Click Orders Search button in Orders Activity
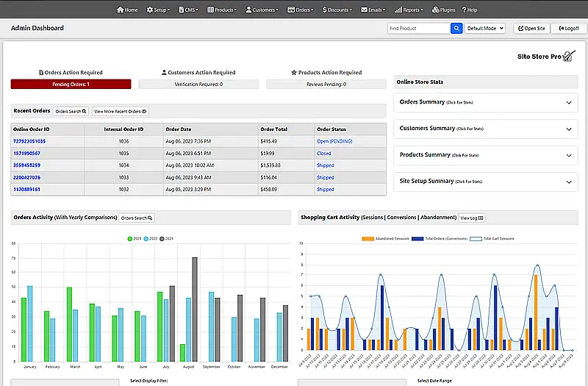Image resolution: width=588 pixels, height=386 pixels. pos(137,218)
